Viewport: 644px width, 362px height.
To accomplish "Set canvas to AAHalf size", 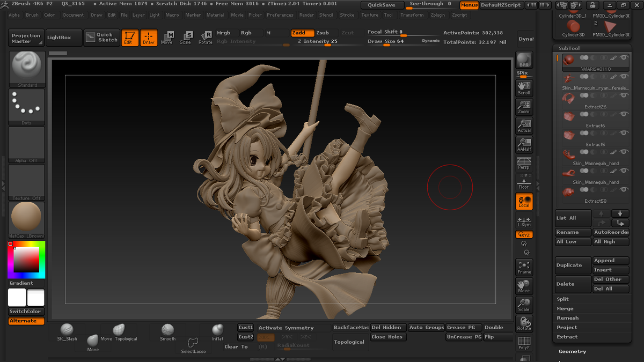I will pyautogui.click(x=524, y=145).
